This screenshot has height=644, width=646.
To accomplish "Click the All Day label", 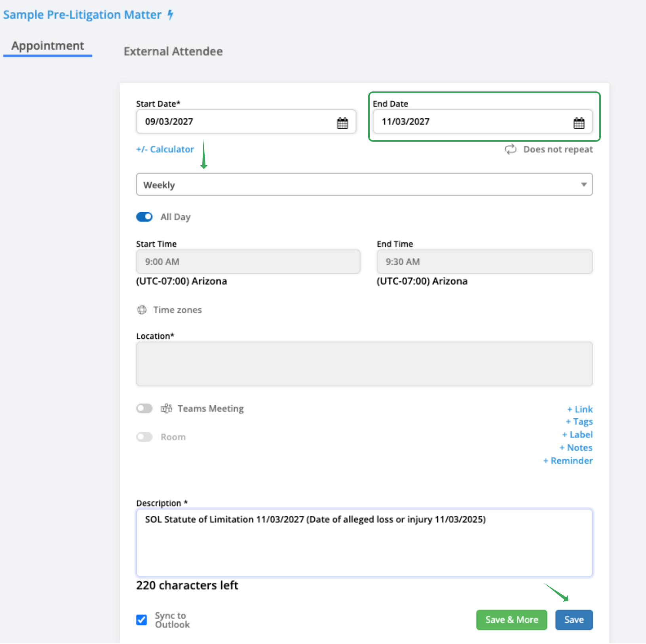I will [175, 217].
